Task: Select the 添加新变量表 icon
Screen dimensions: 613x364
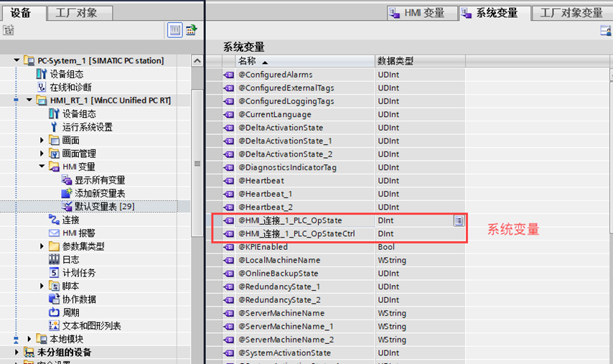Action: tap(67, 194)
